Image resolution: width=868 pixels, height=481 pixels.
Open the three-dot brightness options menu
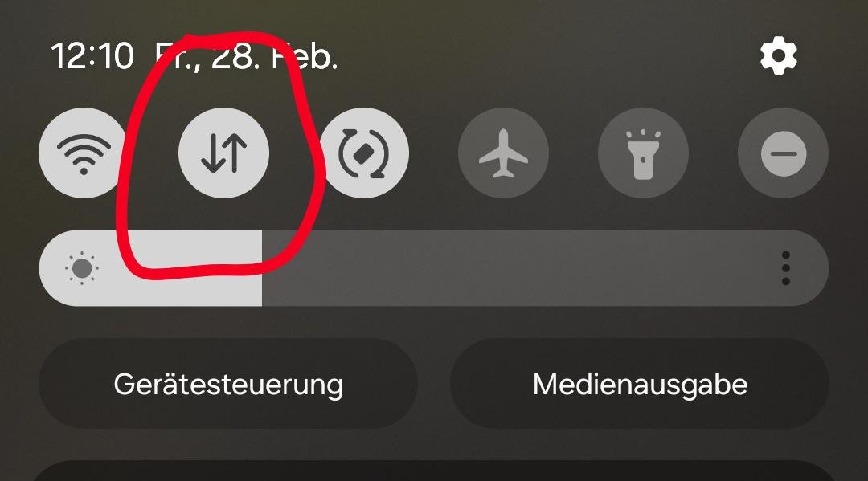tap(785, 269)
